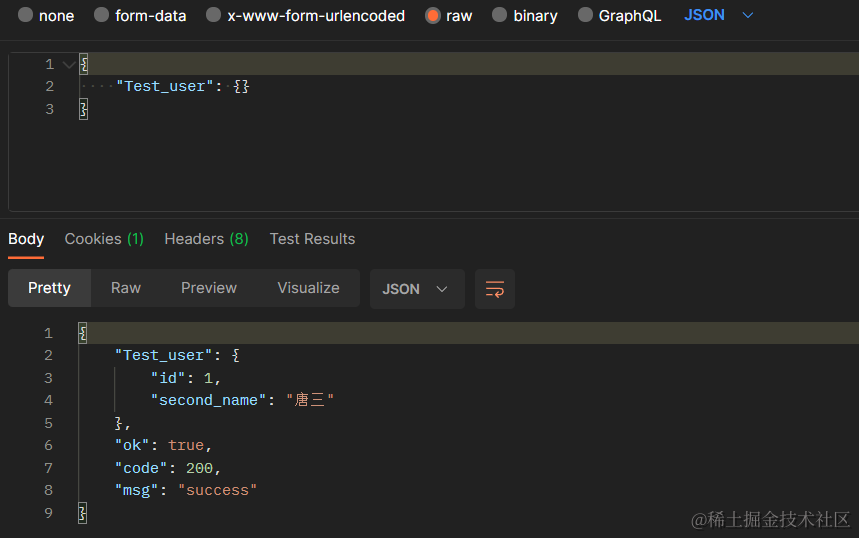
Task: Open the request body JSON format dropdown
Action: 718,15
